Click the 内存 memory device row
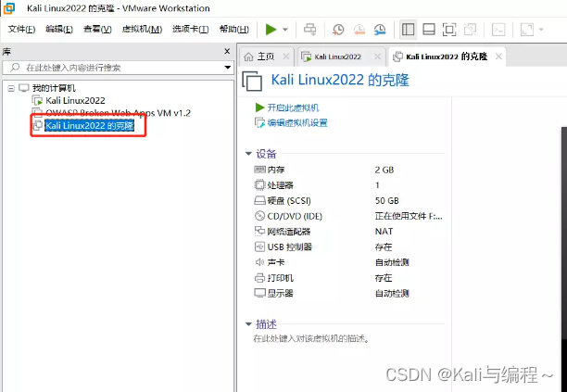 349,170
